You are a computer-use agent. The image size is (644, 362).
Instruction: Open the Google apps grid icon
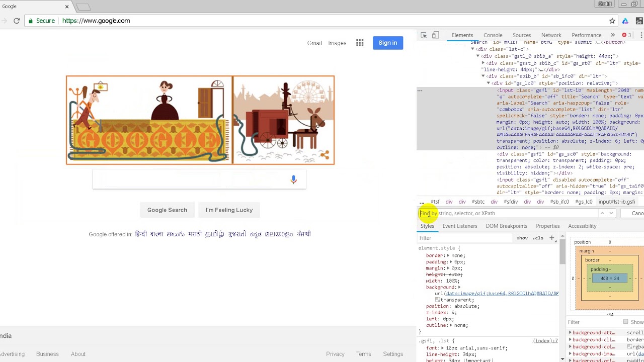click(360, 43)
